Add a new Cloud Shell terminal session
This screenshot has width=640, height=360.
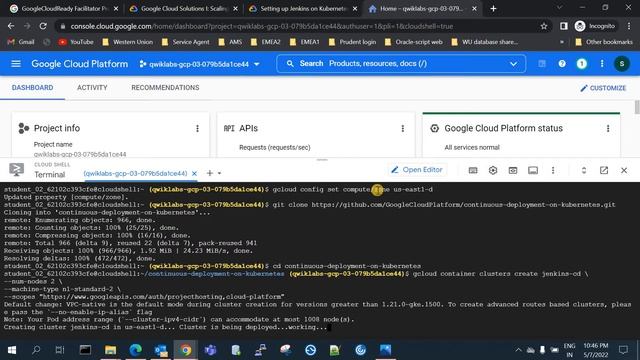[209, 173]
